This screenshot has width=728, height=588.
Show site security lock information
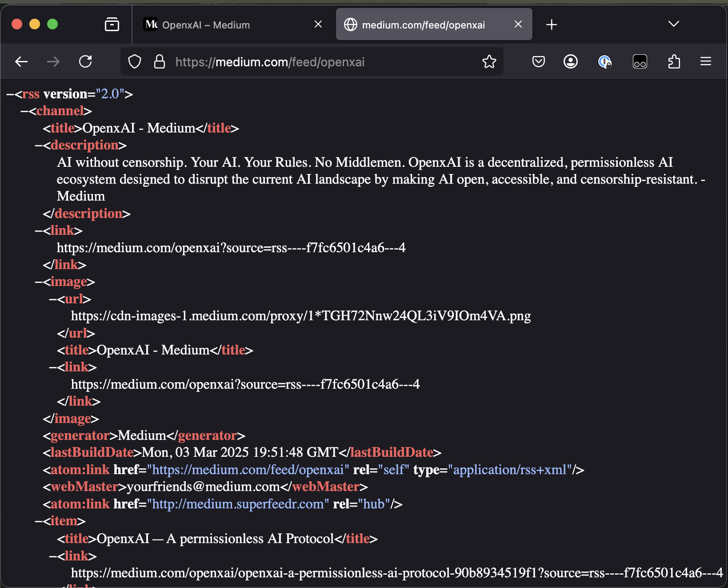point(159,61)
